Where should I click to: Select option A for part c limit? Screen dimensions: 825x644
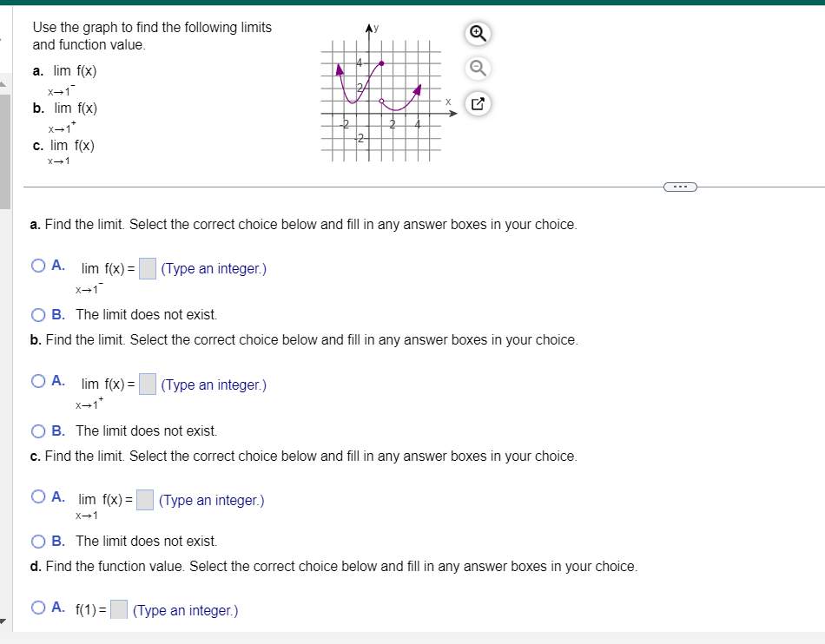(x=38, y=496)
